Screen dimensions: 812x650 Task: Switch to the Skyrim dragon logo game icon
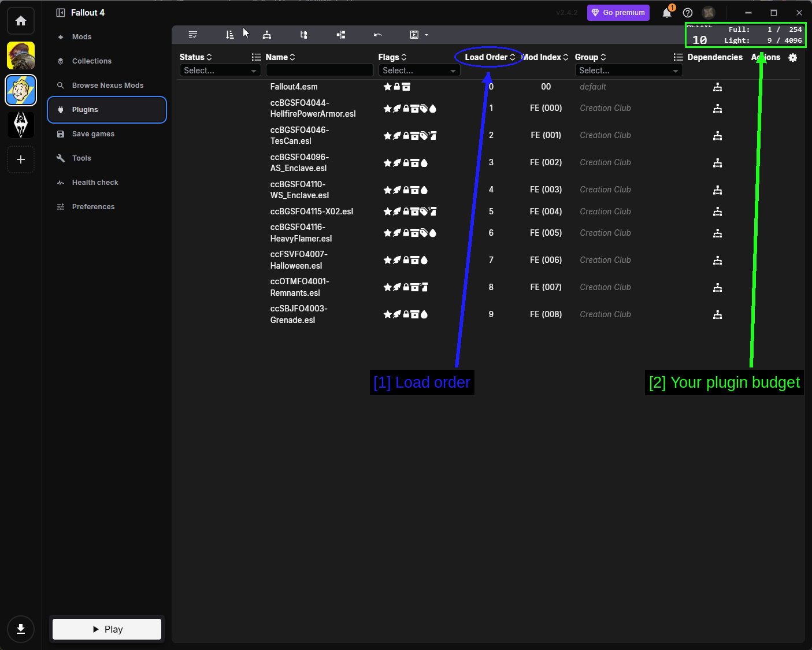coord(21,125)
